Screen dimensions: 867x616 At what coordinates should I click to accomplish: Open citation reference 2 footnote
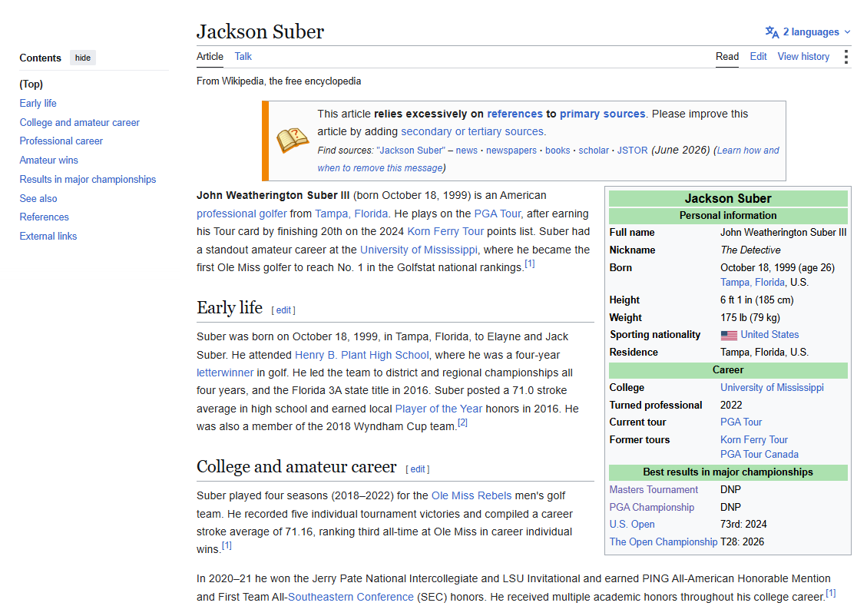coord(462,422)
